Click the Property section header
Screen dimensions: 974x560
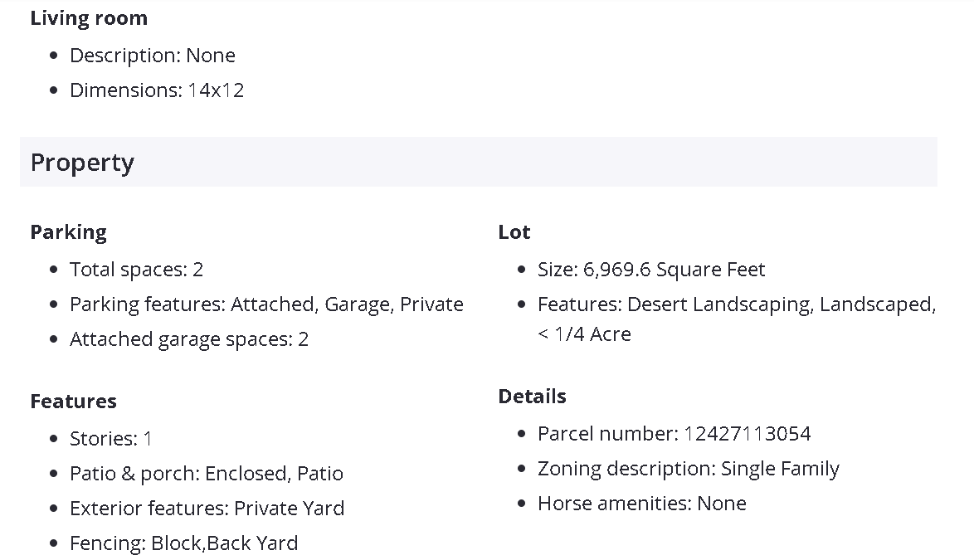(x=82, y=163)
